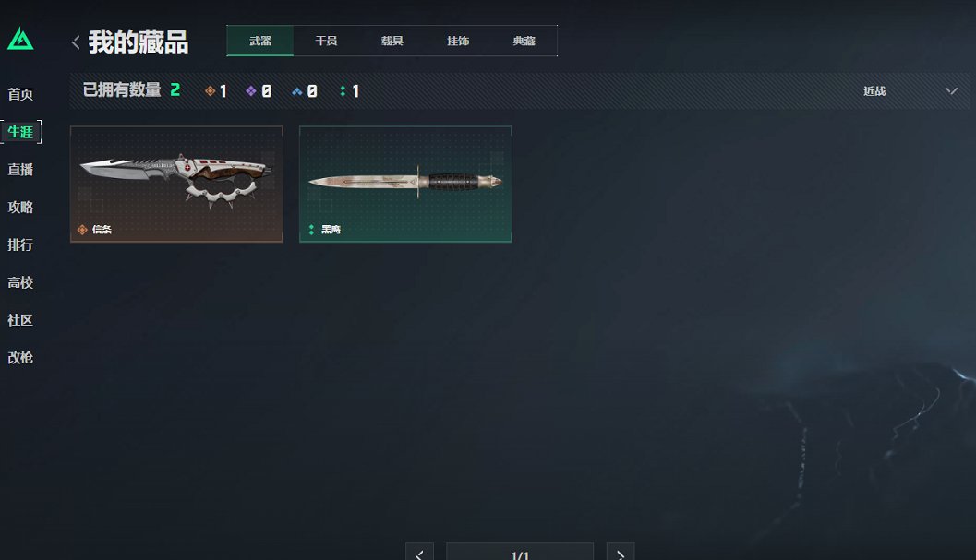
Task: Select the purple diamond rarity filter icon
Action: 251,91
